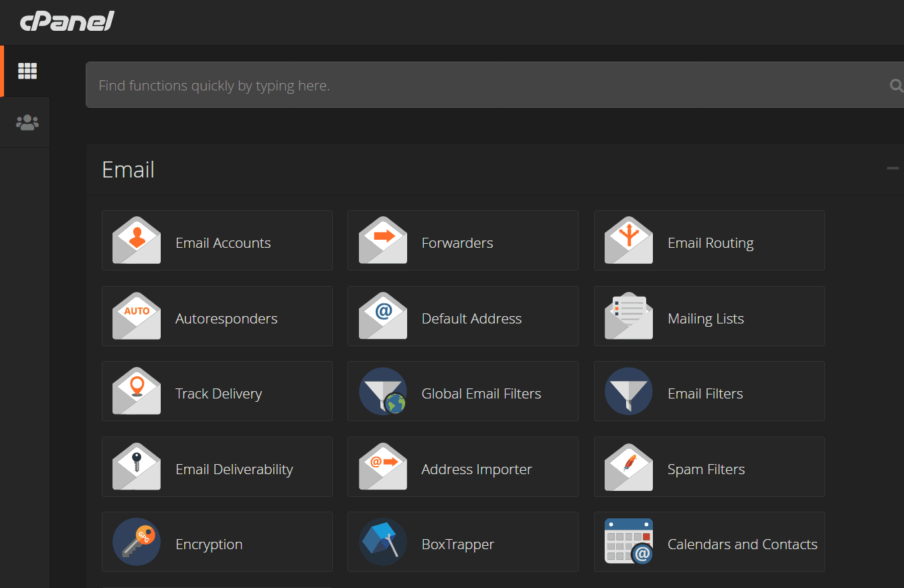Open the Email Routing icon

tap(629, 240)
